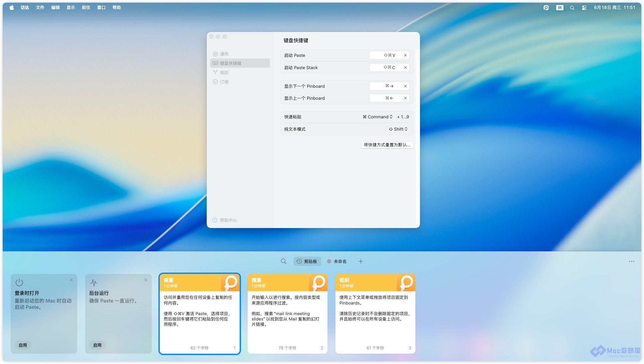
Task: Select the 组织 clipboard card
Action: (375, 314)
